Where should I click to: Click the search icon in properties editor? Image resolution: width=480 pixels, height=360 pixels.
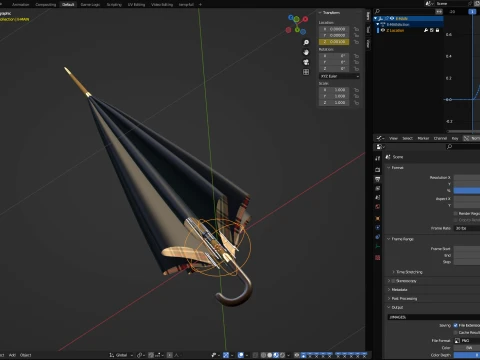(x=449, y=147)
